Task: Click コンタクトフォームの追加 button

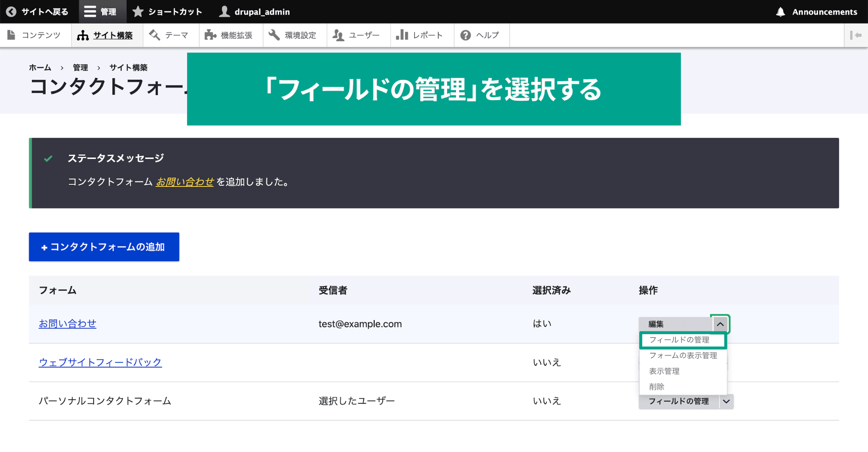Action: [x=104, y=247]
